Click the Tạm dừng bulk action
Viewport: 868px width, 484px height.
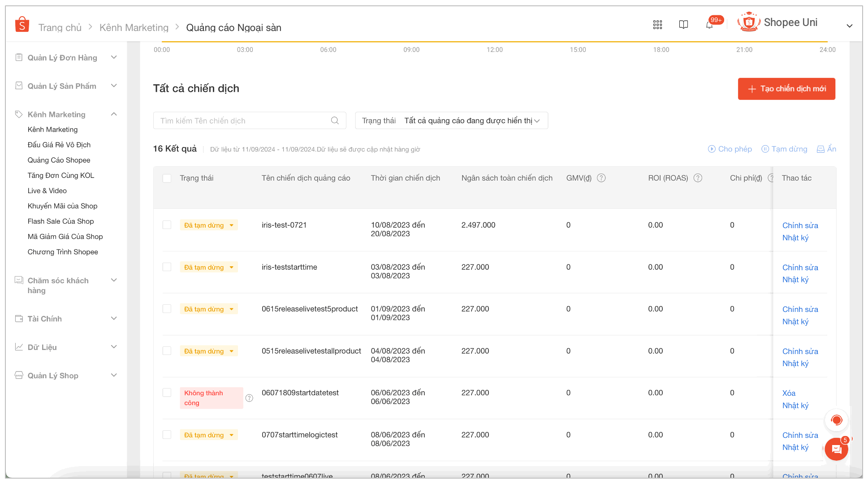785,149
